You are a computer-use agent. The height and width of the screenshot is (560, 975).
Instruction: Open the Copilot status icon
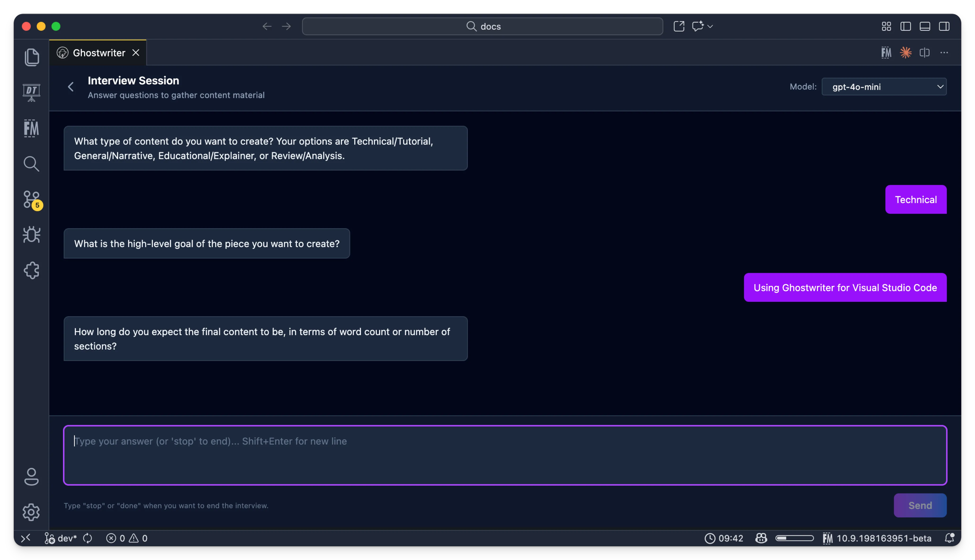(761, 538)
